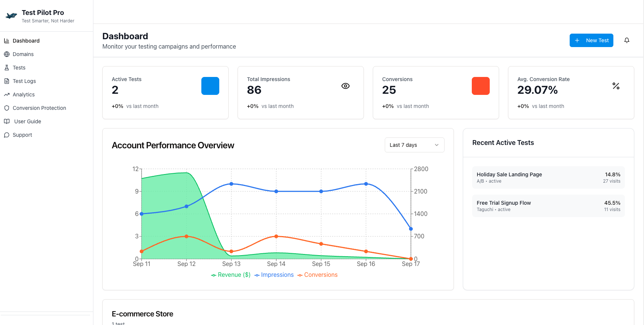Viewport: 644px width, 325px height.
Task: Click the notification bell icon
Action: click(x=627, y=40)
